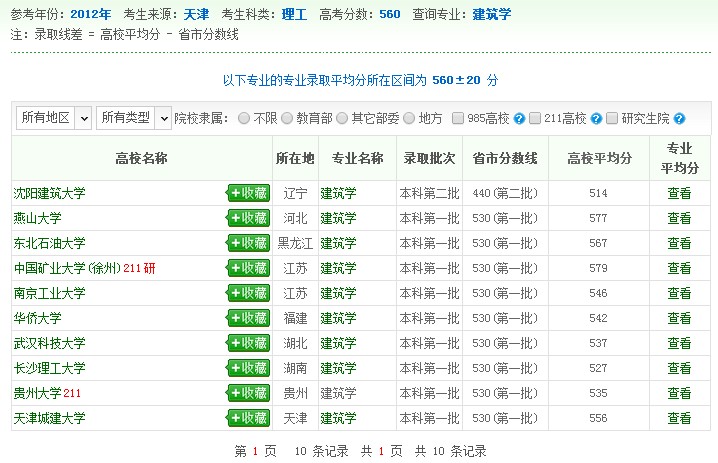Click 查看 in the 华侨大学 row
The height and width of the screenshot is (463, 718).
click(x=679, y=318)
